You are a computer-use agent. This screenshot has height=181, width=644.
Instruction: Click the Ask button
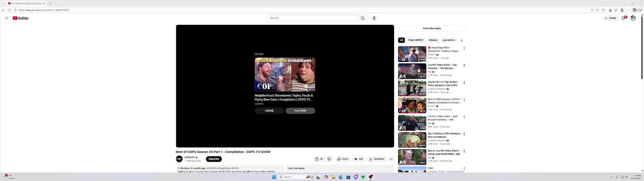click(359, 159)
